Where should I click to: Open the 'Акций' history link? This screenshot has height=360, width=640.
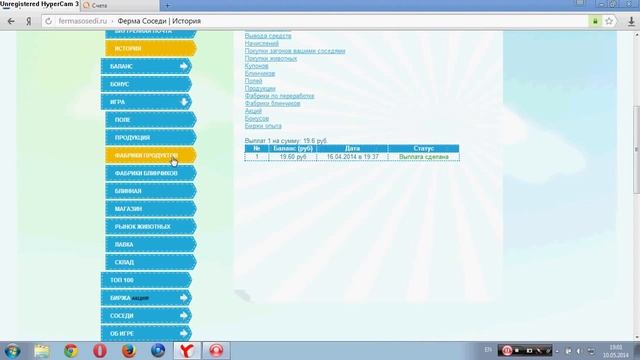(x=253, y=111)
